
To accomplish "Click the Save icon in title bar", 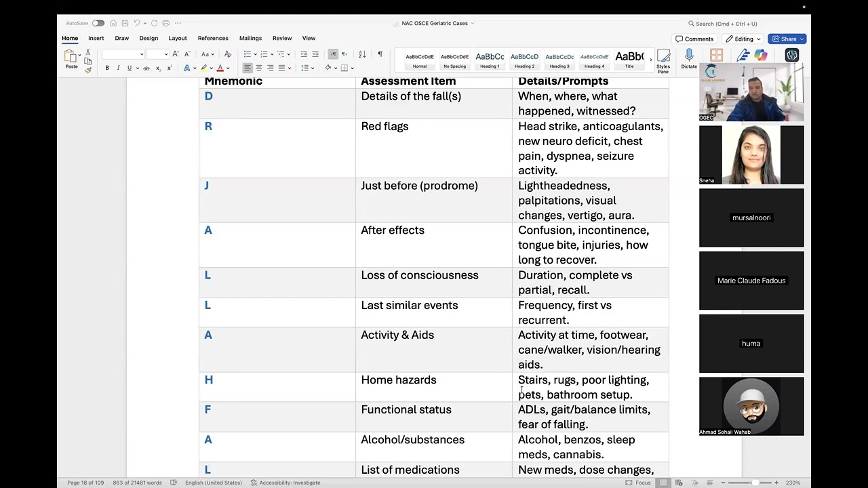I will (125, 23).
